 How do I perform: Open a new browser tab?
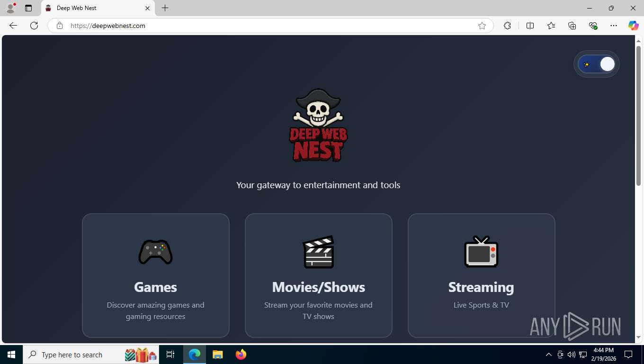165,8
